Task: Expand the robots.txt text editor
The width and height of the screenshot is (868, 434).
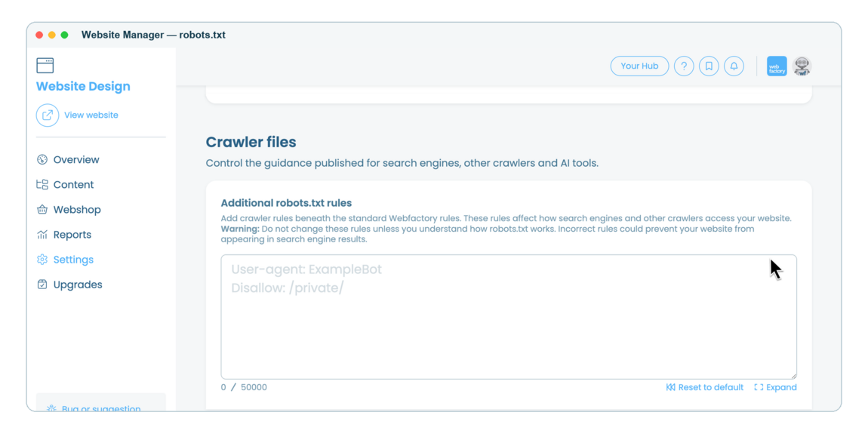Action: (776, 387)
